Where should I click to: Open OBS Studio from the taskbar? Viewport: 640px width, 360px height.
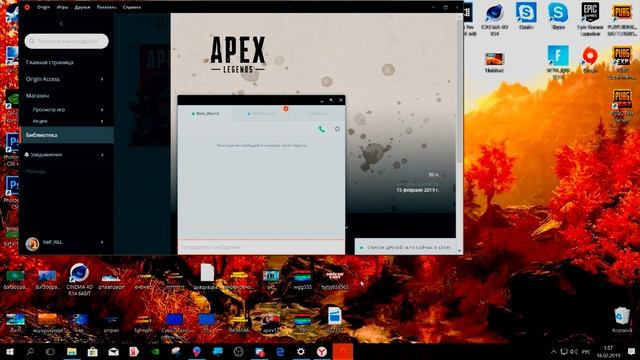pyautogui.click(x=238, y=352)
